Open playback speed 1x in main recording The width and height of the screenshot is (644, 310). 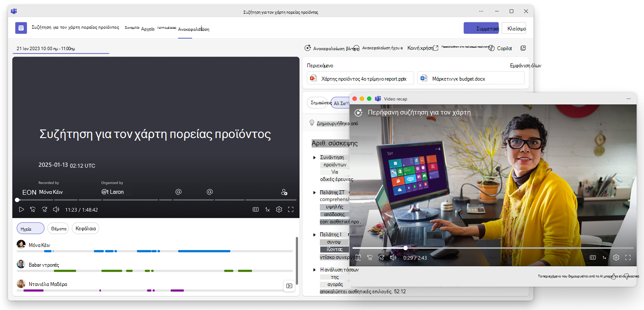point(267,210)
